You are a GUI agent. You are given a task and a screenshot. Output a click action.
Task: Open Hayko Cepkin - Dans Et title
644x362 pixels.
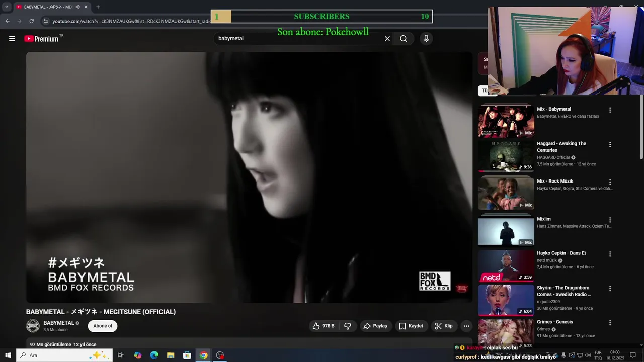tap(561, 253)
